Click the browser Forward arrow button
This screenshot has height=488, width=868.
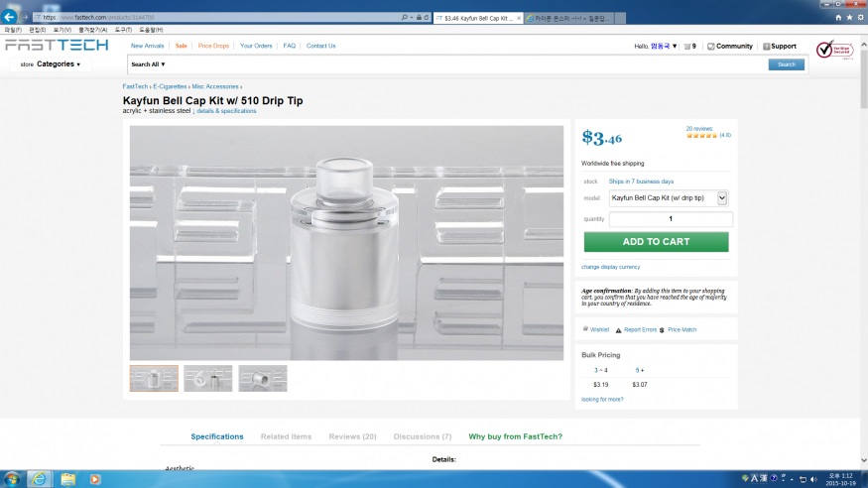pyautogui.click(x=25, y=17)
